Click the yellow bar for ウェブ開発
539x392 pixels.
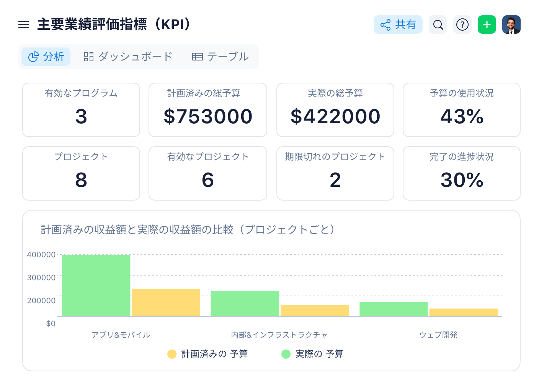pyautogui.click(x=464, y=312)
